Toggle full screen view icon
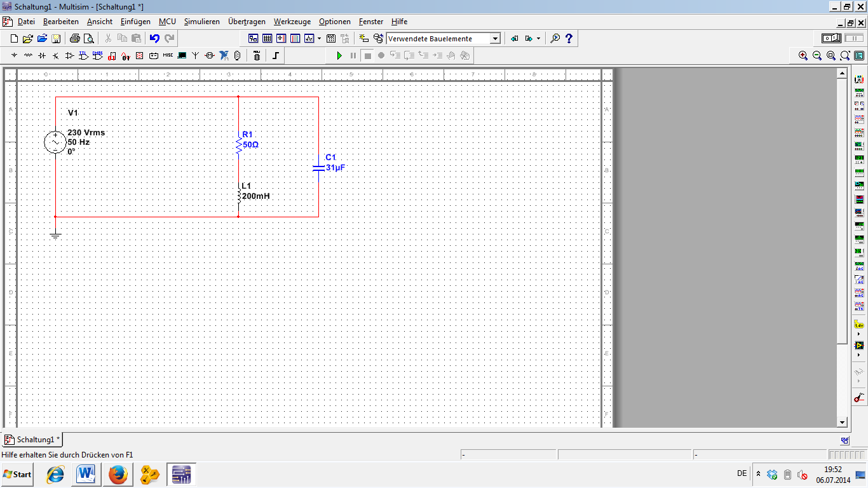The height and width of the screenshot is (488, 868). [859, 56]
